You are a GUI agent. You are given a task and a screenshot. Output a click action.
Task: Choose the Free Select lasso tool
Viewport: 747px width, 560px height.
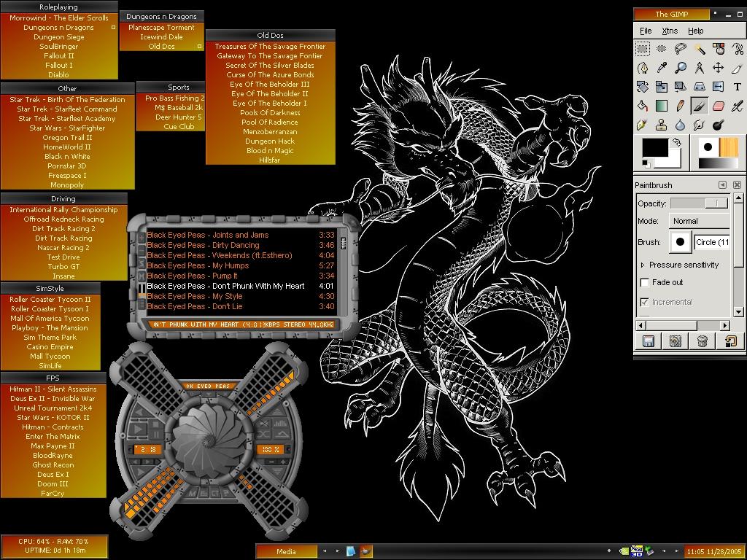pos(681,49)
